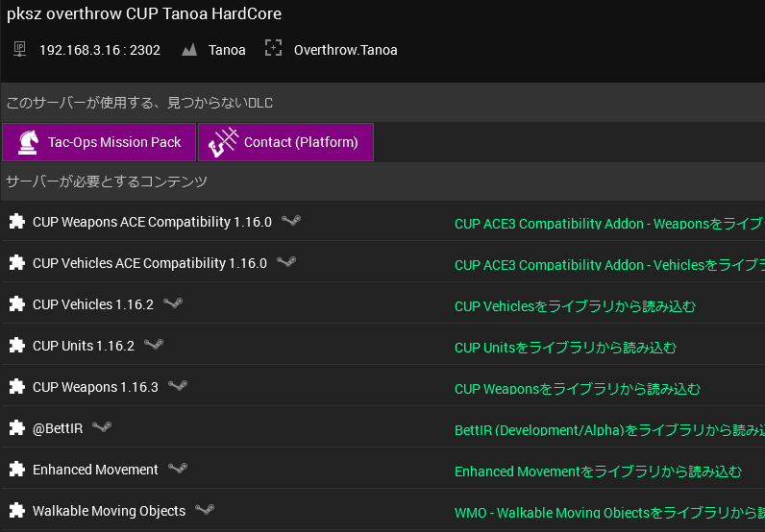
Task: Click Steam icon next to Walkable Moving Objects
Action: [x=205, y=510]
